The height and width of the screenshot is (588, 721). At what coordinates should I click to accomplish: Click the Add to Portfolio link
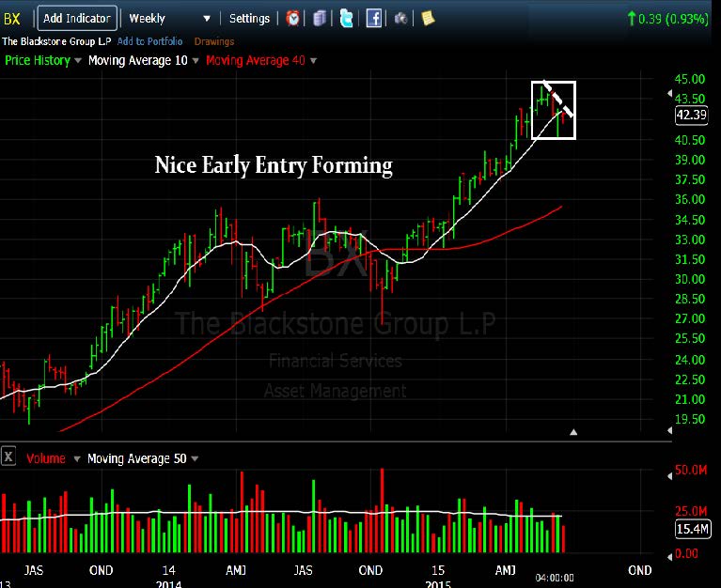pos(149,41)
